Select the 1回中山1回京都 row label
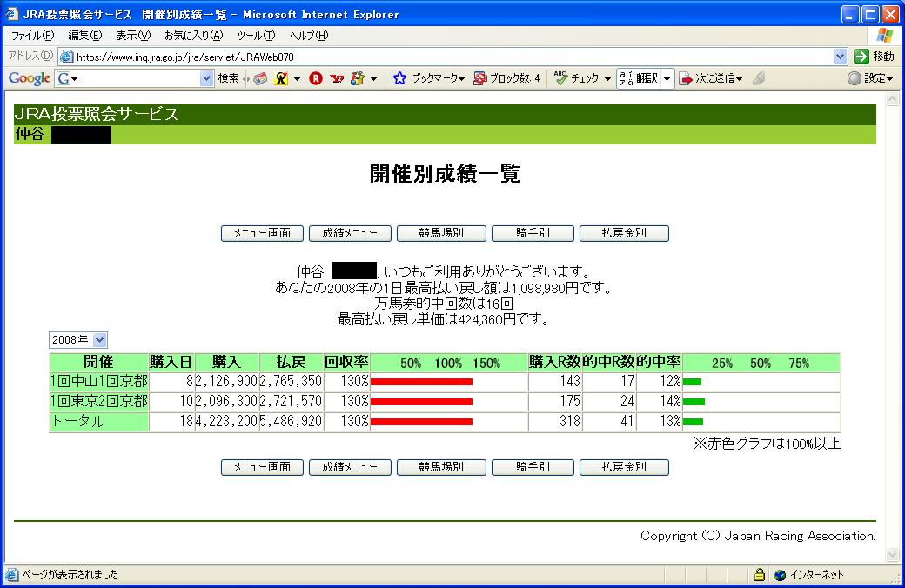905x588 pixels. 99,382
